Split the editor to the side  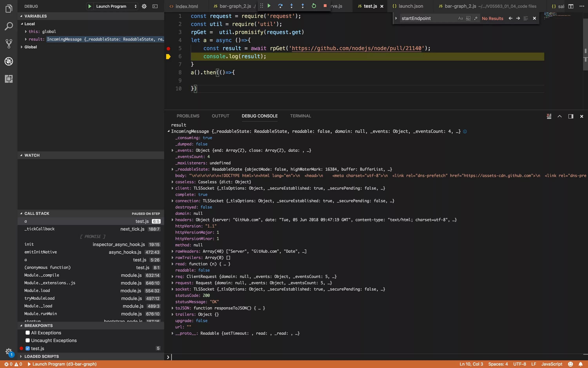pos(571,6)
